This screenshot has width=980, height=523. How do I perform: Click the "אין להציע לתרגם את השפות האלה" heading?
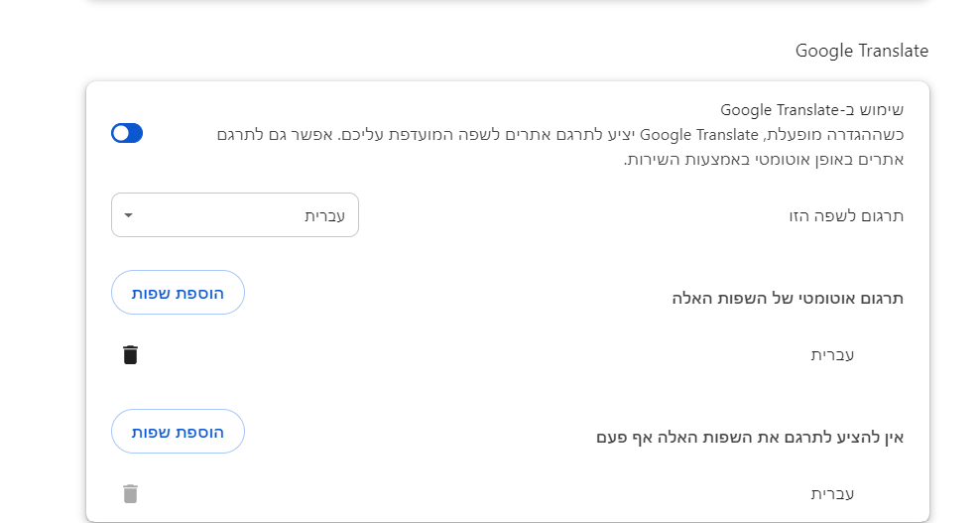point(749,437)
